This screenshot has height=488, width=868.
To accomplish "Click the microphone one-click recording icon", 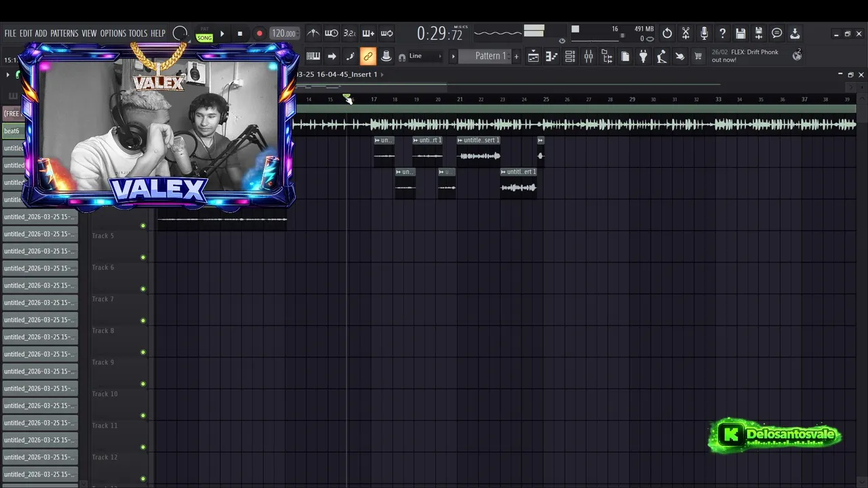I will tap(704, 33).
